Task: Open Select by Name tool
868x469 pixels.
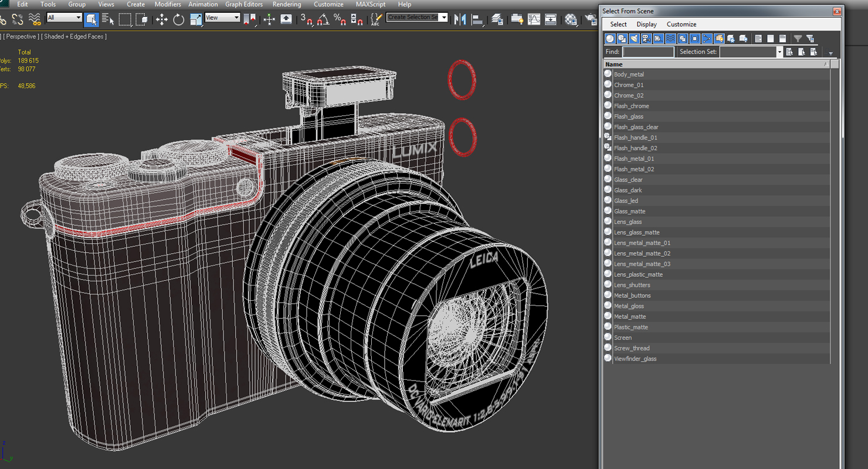Action: pos(108,19)
